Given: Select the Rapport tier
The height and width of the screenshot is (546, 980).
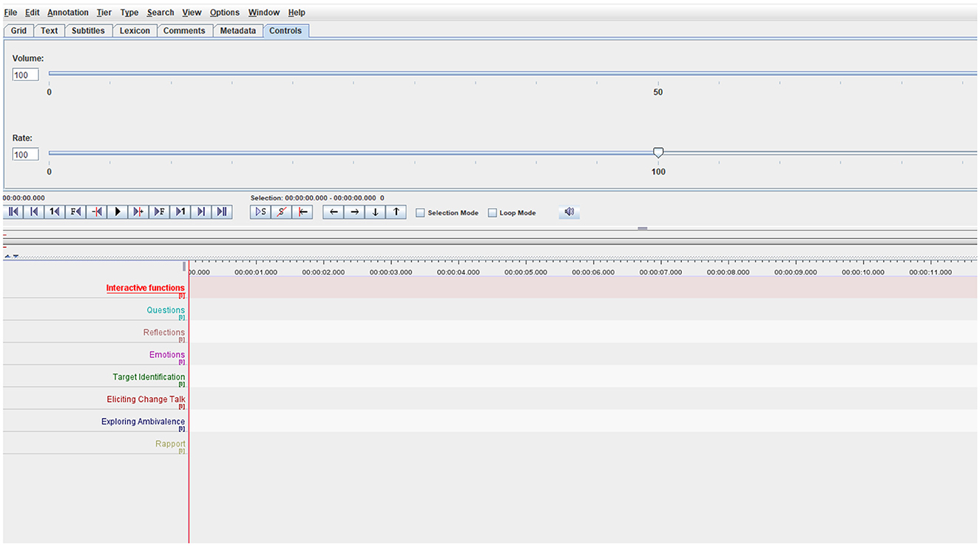Looking at the screenshot, I should [170, 444].
